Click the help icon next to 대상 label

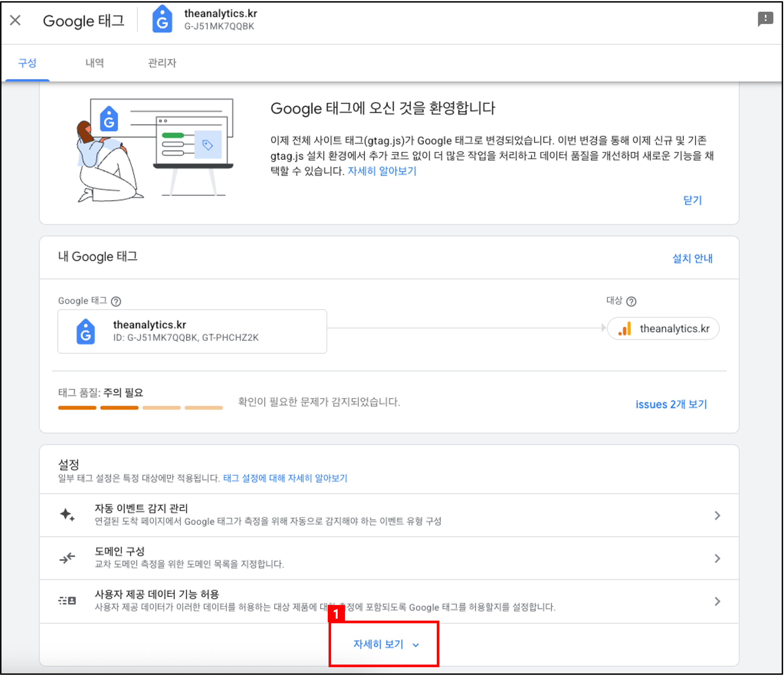point(631,301)
